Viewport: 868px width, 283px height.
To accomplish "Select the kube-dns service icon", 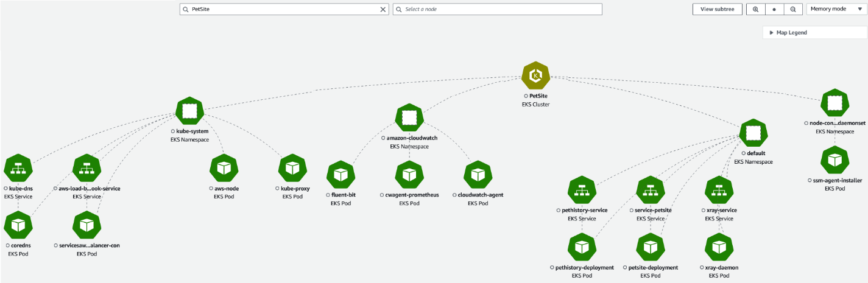I will (x=18, y=169).
